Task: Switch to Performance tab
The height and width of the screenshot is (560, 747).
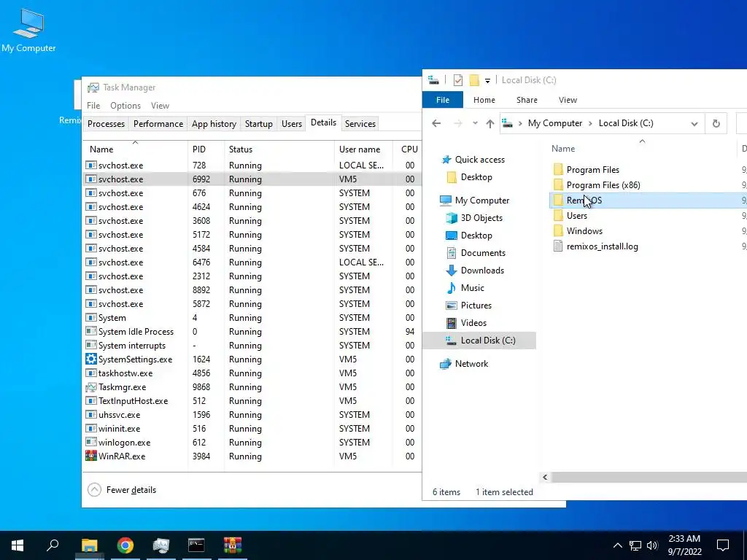Action: pos(158,123)
